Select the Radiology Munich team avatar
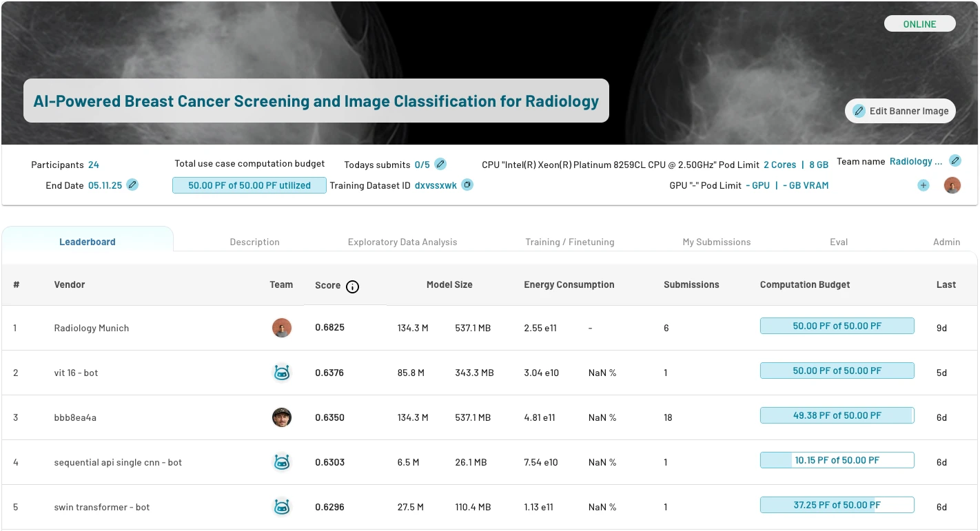The height and width of the screenshot is (531, 980). [x=282, y=328]
